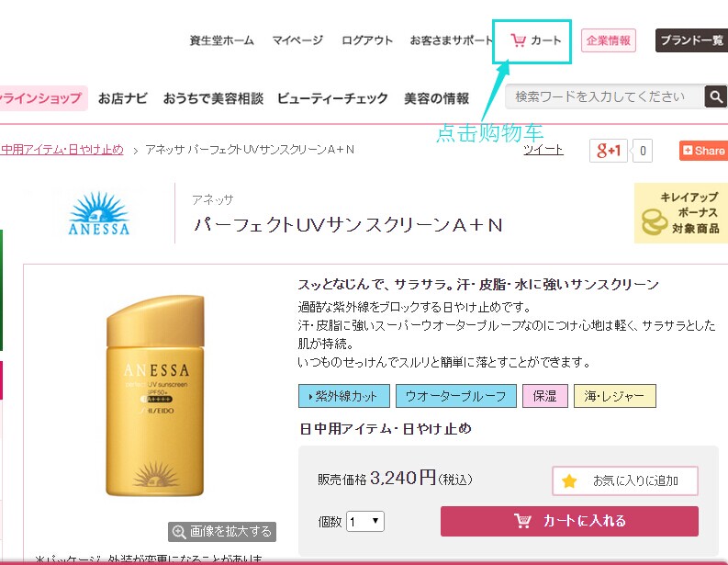Viewport: 728px width, 565px height.
Task: Open the 個数 quantity dropdown
Action: (x=365, y=521)
